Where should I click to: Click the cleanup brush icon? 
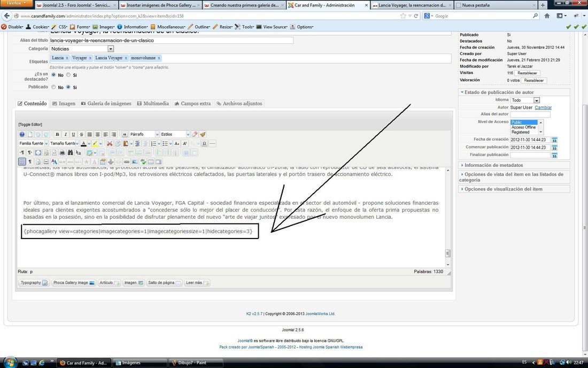[203, 134]
